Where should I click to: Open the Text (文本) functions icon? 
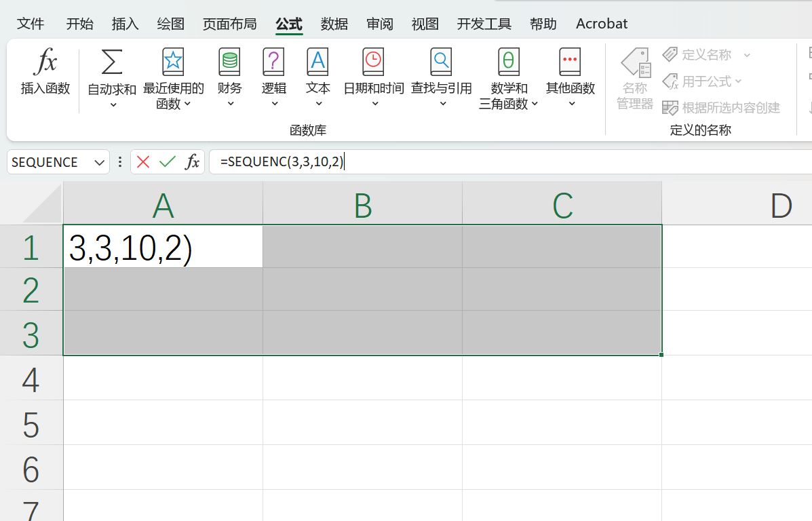point(318,62)
